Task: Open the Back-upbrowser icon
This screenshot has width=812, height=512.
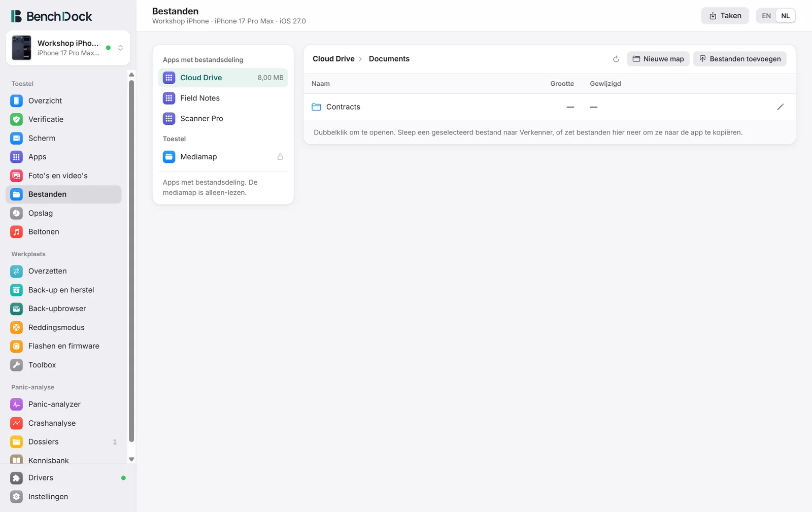Action: tap(16, 309)
